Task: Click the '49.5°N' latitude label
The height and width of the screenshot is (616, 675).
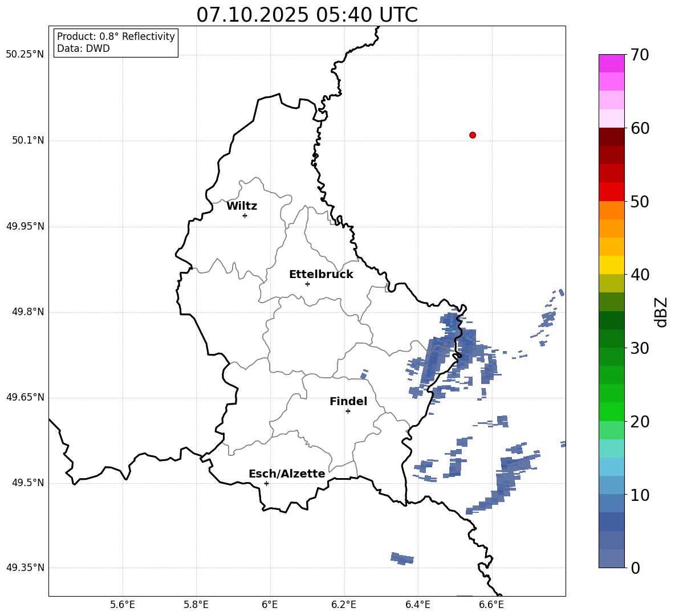Action: [28, 482]
